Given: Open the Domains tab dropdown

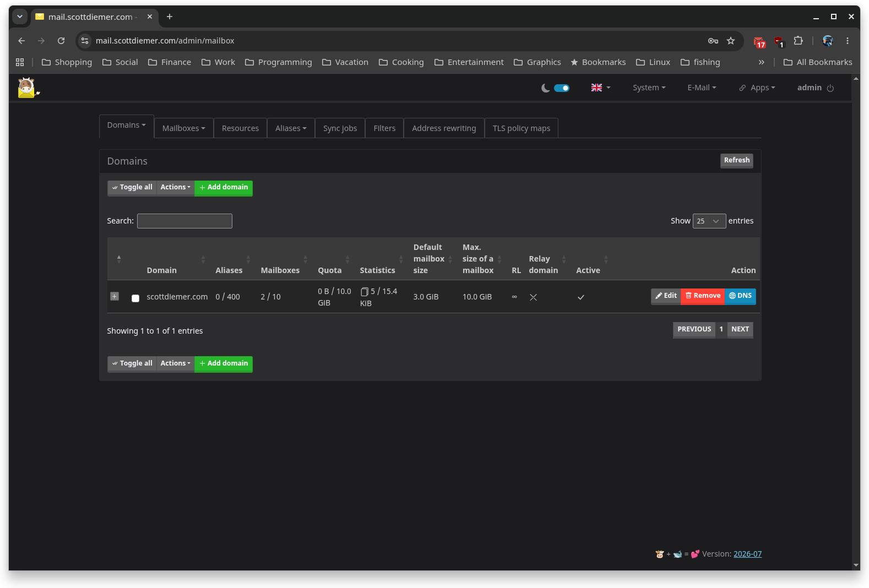Looking at the screenshot, I should click(x=126, y=126).
